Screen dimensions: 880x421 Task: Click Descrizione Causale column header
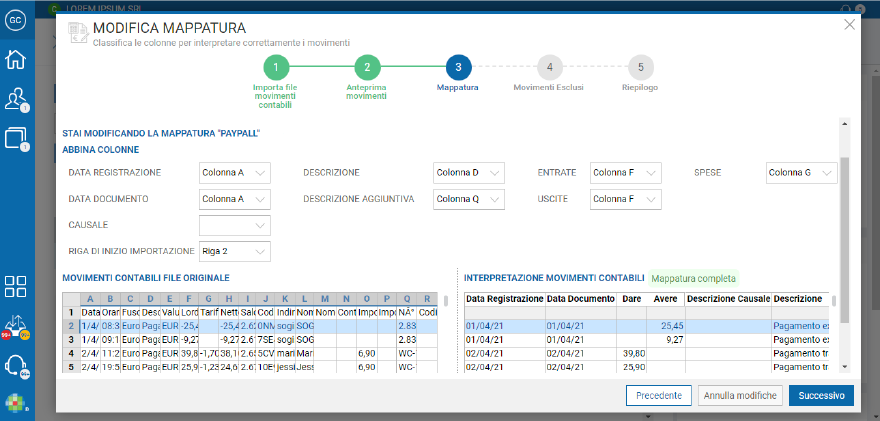[x=728, y=299]
